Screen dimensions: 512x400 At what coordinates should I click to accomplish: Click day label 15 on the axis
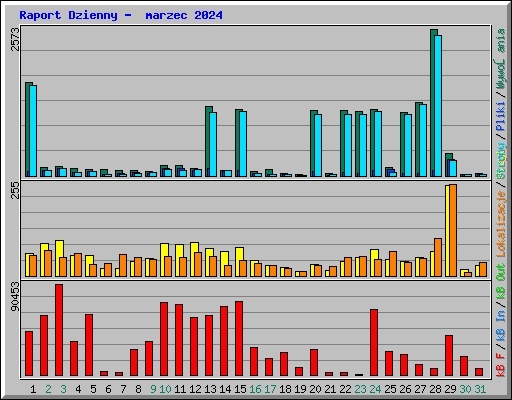point(240,389)
